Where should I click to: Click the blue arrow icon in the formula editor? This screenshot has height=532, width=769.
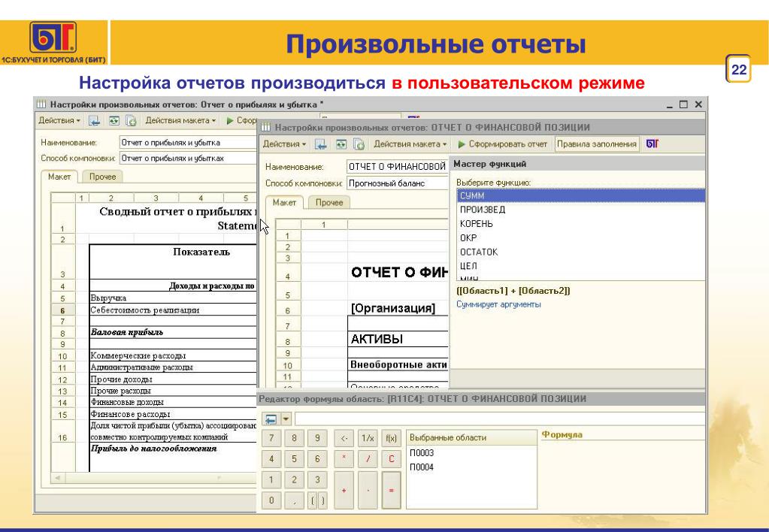[271, 419]
